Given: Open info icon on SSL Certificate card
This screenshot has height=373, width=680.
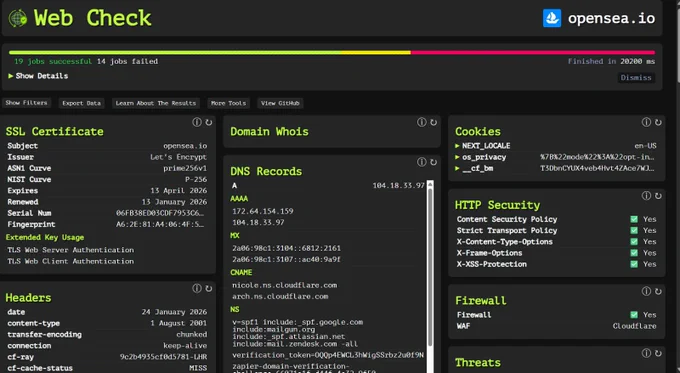Looking at the screenshot, I should point(197,122).
